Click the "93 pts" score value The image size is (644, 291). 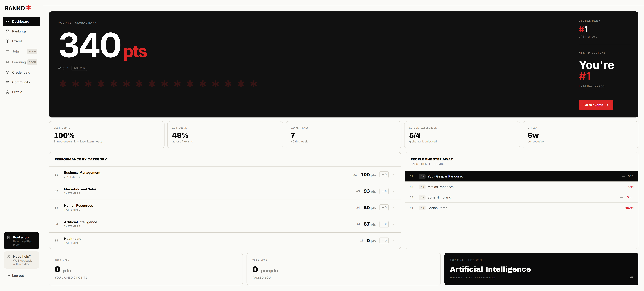coord(370,191)
